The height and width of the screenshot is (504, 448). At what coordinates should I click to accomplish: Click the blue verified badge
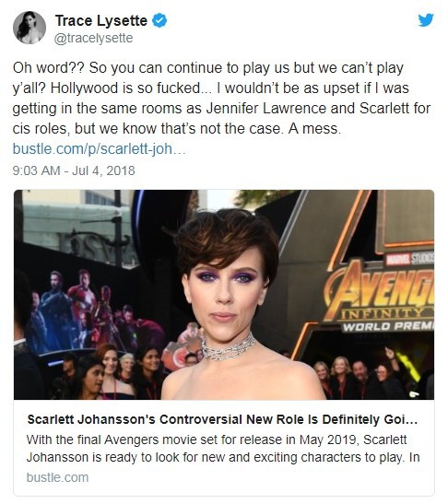click(159, 20)
